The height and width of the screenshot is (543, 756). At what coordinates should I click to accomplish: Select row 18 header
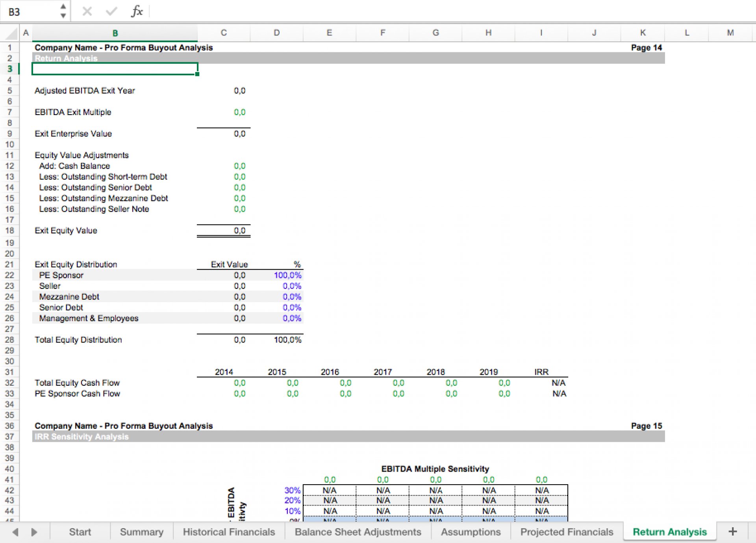click(9, 231)
